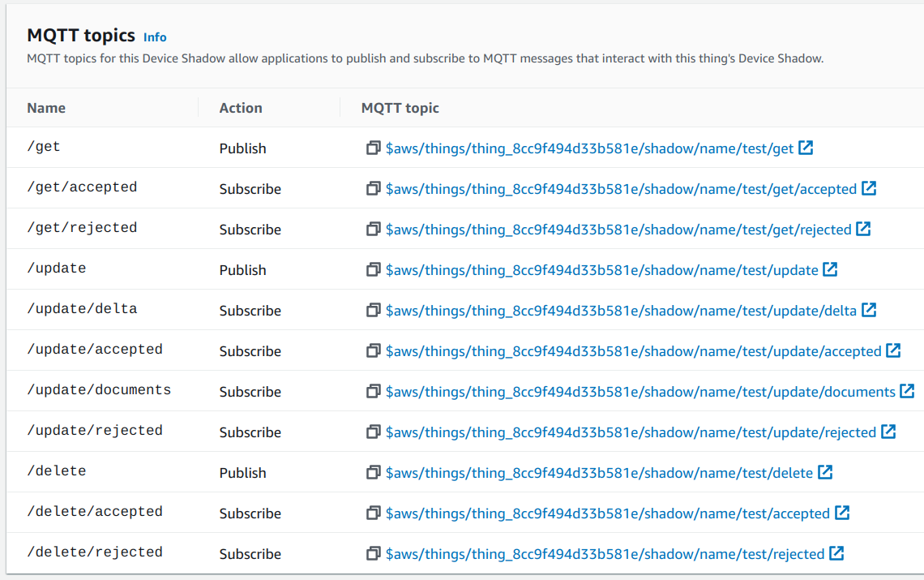Viewport: 924px width, 580px height.
Task: Open the shadow/name/test/get topic link
Action: 589,148
